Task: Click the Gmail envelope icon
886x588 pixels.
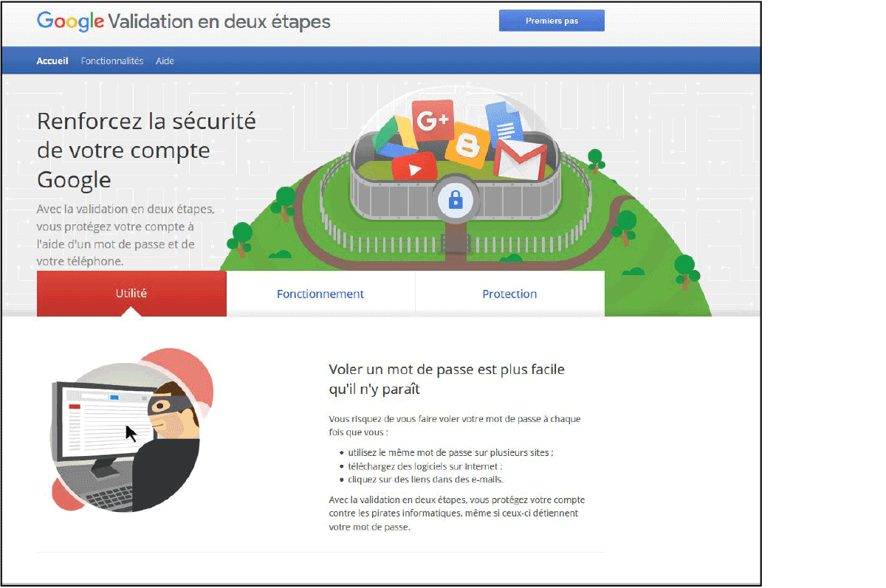Action: (520, 159)
